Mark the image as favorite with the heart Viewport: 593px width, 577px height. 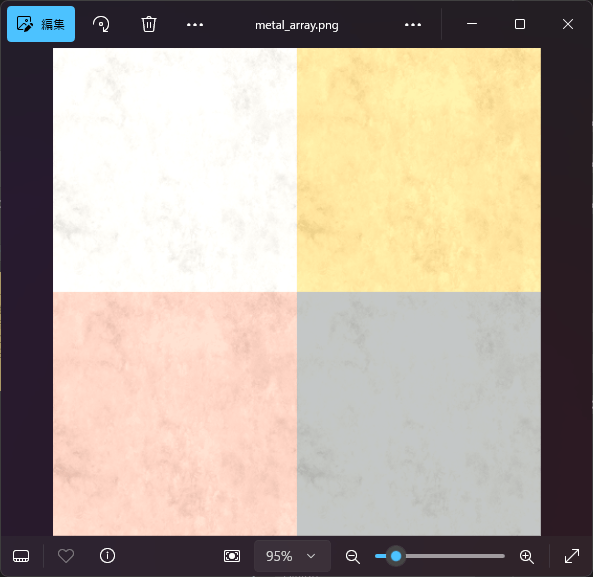[x=66, y=556]
